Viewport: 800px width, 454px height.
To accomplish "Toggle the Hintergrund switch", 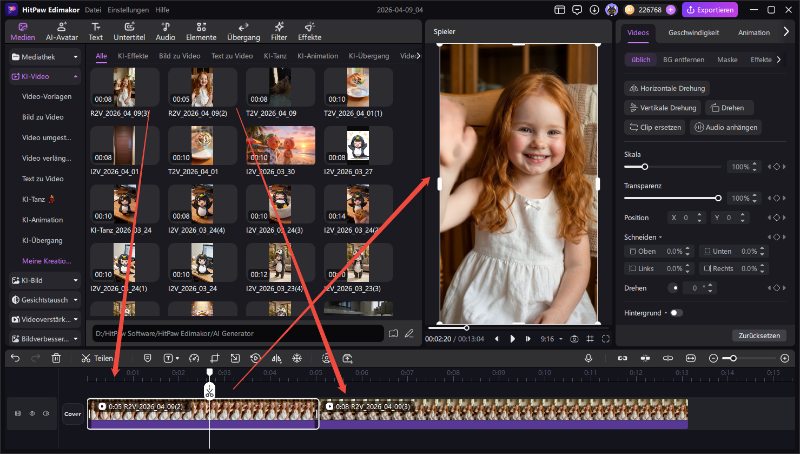I will (x=677, y=313).
